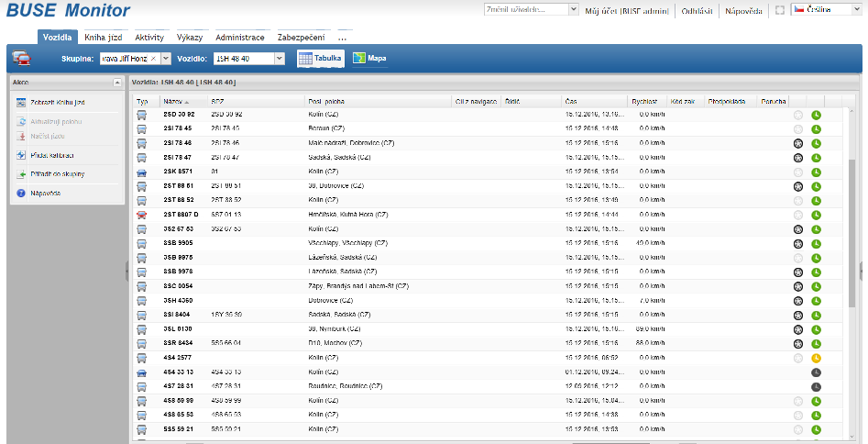Click the wheel status icon for 3SB 9905
The height and width of the screenshot is (444, 868).
(797, 243)
